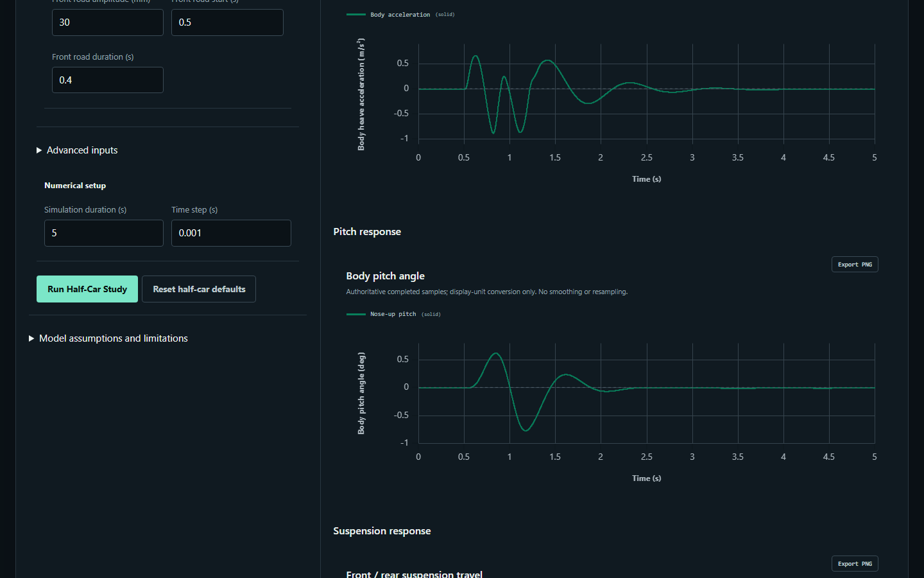Screen dimensions: 924x578
Task: Edit the Front road duration field
Action: pyautogui.click(x=108, y=80)
